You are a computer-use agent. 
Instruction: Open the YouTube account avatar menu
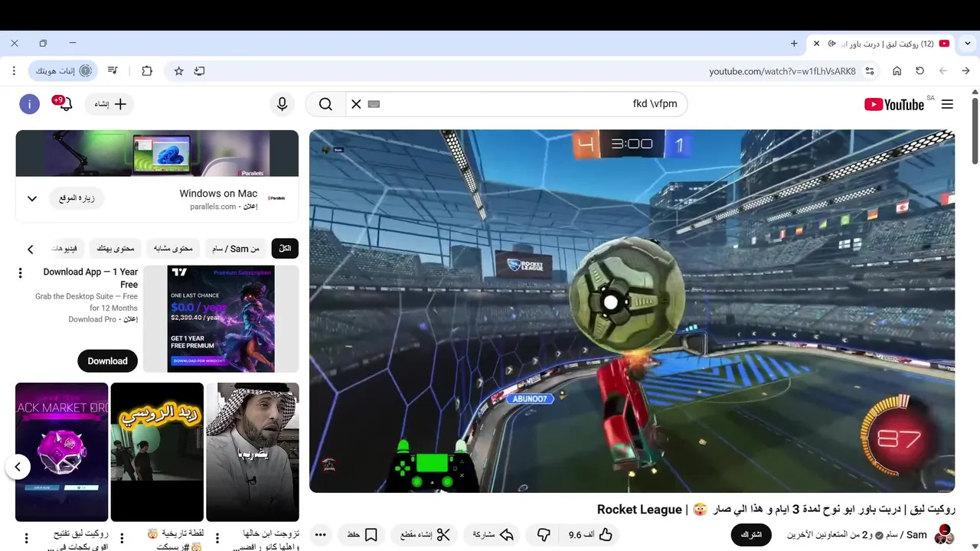[x=29, y=104]
